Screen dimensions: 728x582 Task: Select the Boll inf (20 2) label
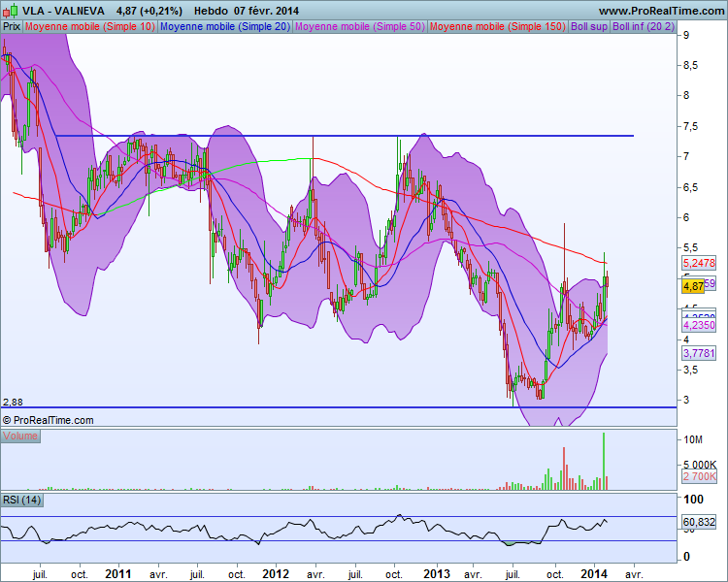(644, 26)
